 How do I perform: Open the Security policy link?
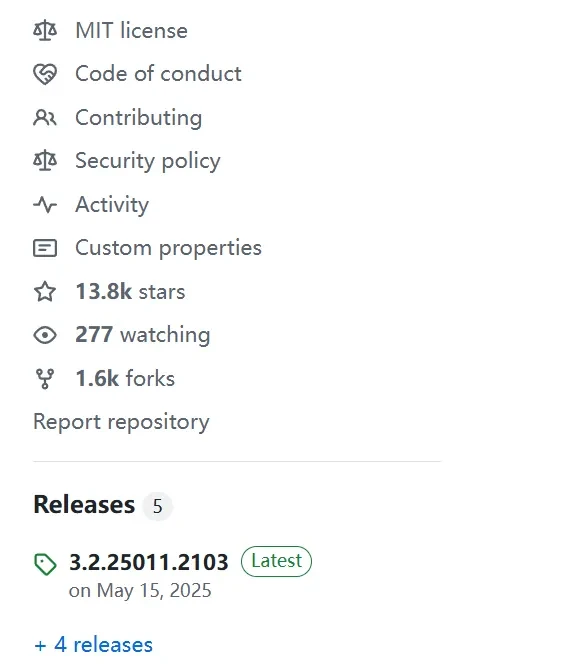pos(148,161)
